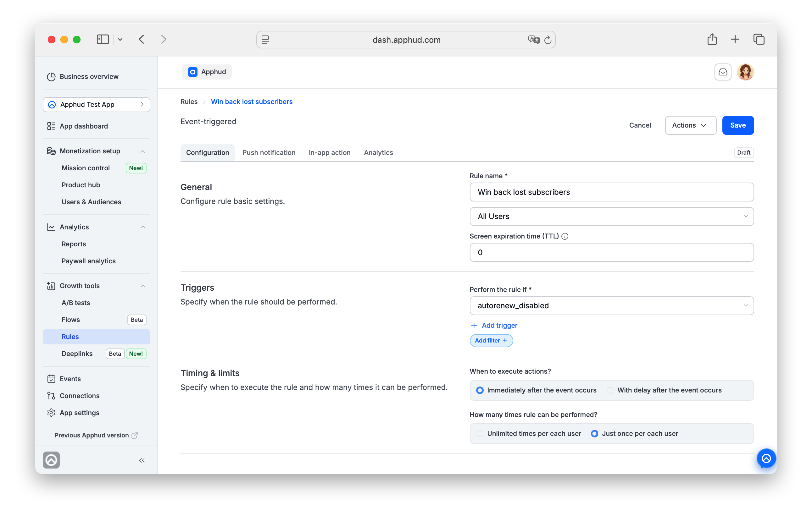Image resolution: width=812 pixels, height=521 pixels.
Task: Collapse the Monetization setup section
Action: pos(142,151)
